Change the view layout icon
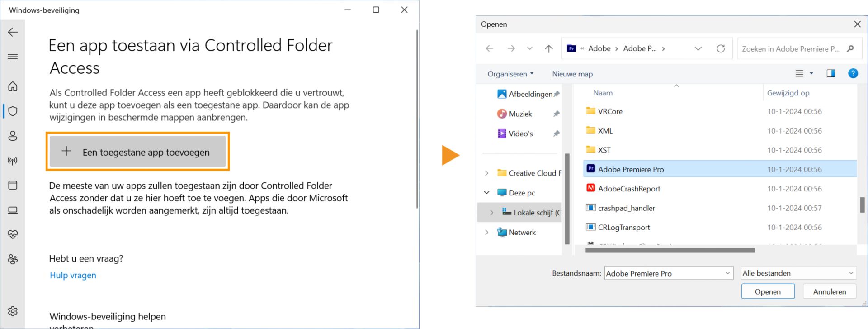Screen dimensions: 868x329 tap(799, 73)
